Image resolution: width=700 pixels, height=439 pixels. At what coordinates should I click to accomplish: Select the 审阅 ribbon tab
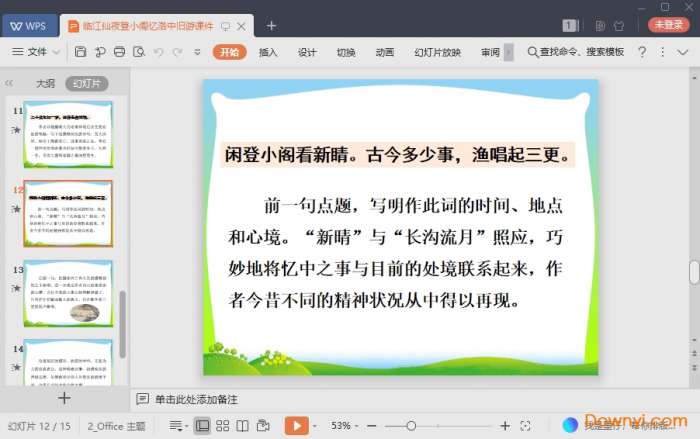[x=490, y=52]
